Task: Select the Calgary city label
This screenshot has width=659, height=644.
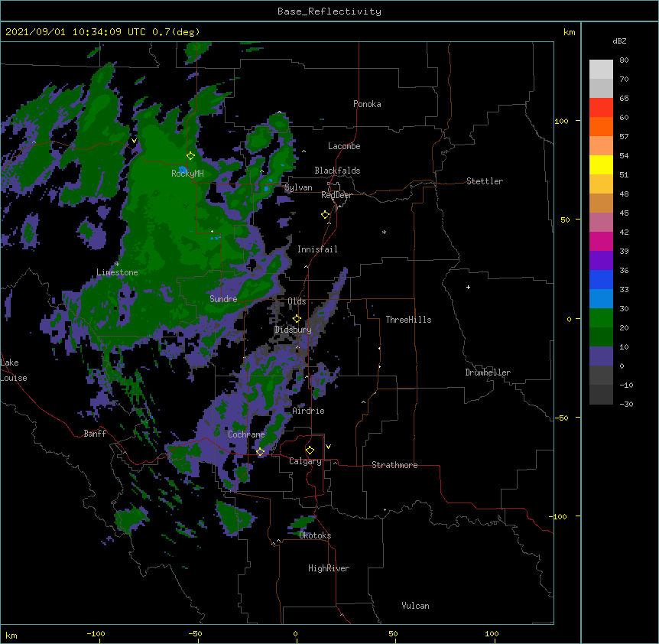Action: point(305,461)
